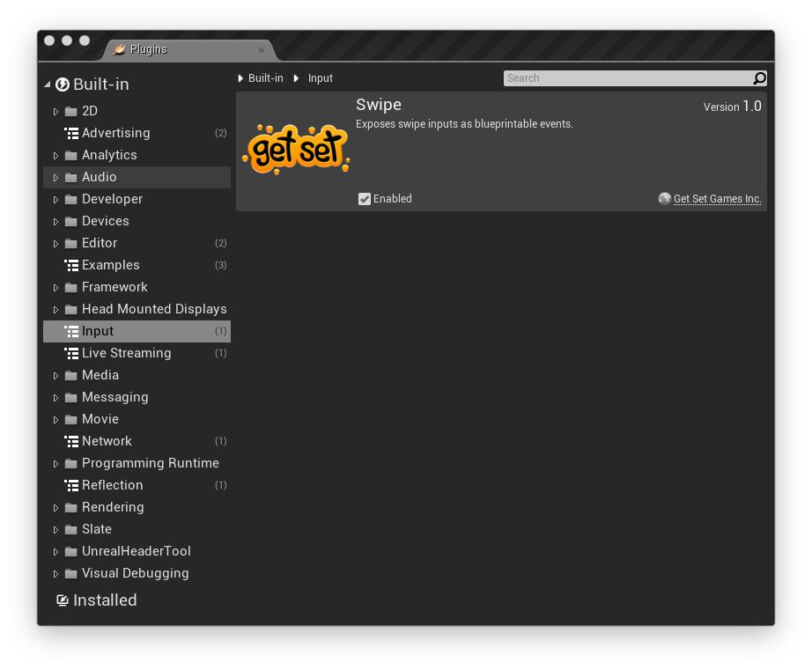
Task: Click the Editor folder icon
Action: (x=71, y=243)
